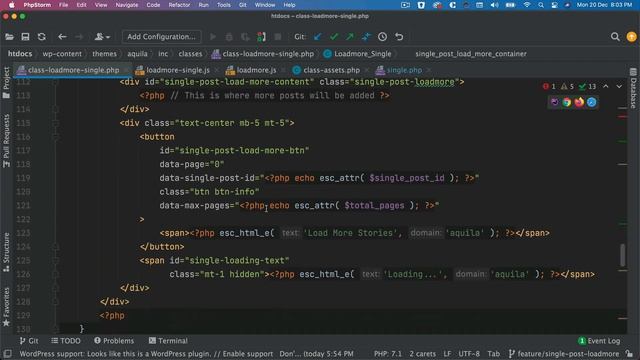Open Git tool window at bottom
Screen dimensions: 640x360
(29, 341)
